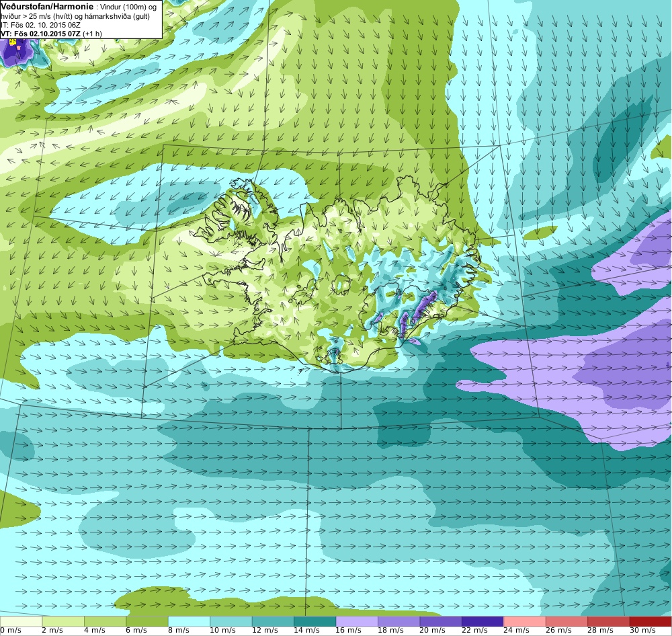672x636 pixels.
Task: Click the '20 m/s' legend label
Action: (x=432, y=631)
